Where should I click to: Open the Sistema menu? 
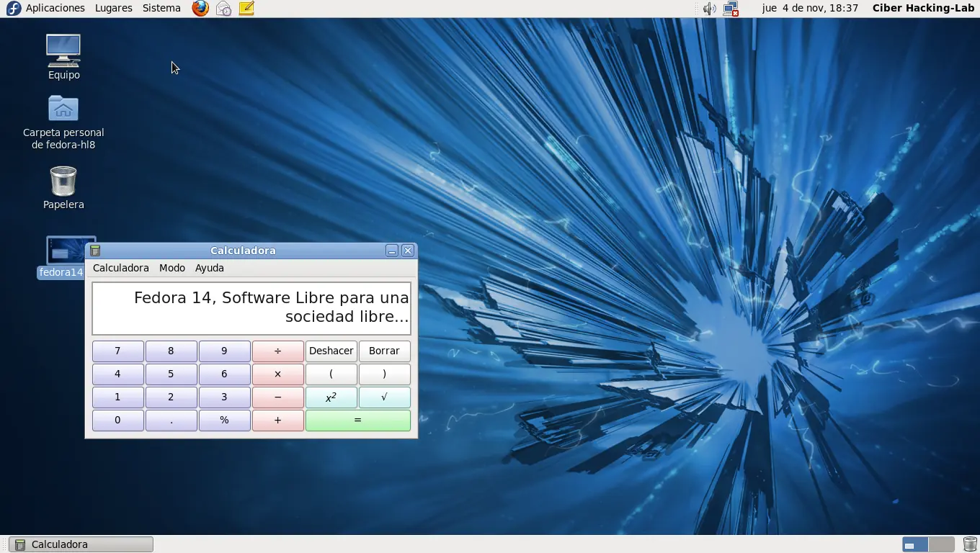point(161,9)
